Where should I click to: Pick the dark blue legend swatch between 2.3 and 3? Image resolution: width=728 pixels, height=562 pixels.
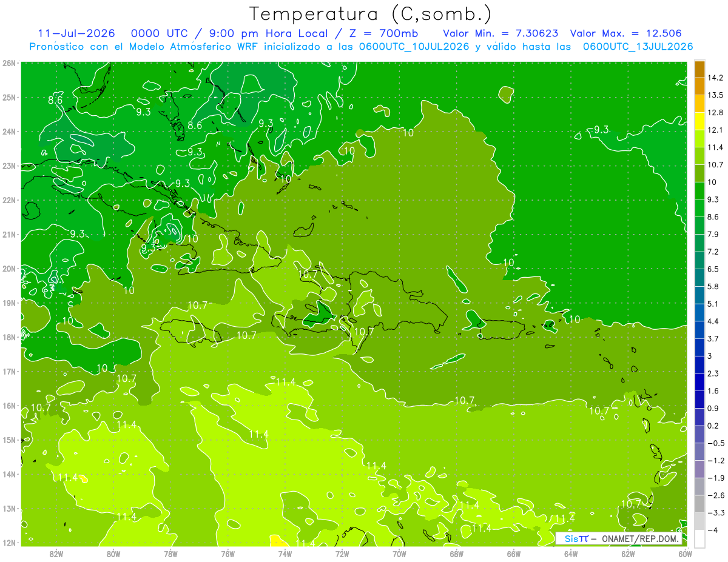pos(699,364)
